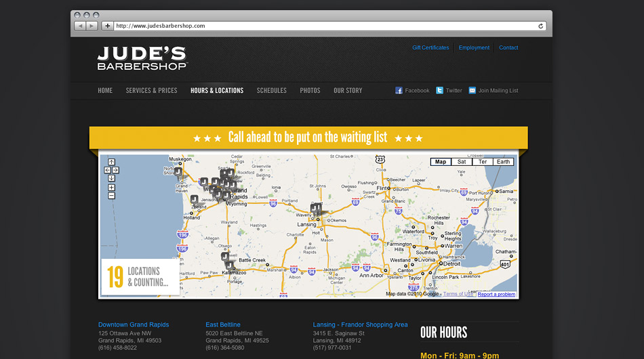Image resolution: width=644 pixels, height=359 pixels.
Task: Click the Detroit label on the map
Action: point(451,263)
